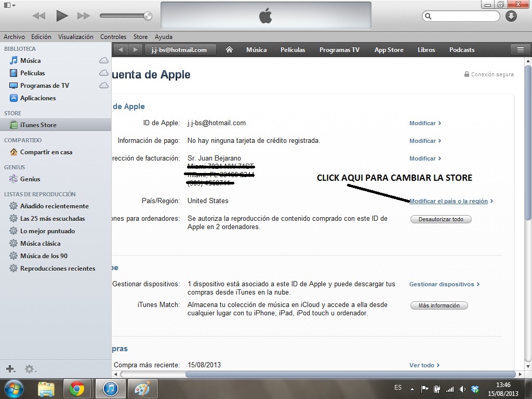Open the store list menu icon
The height and width of the screenshot is (399, 532).
point(520,50)
